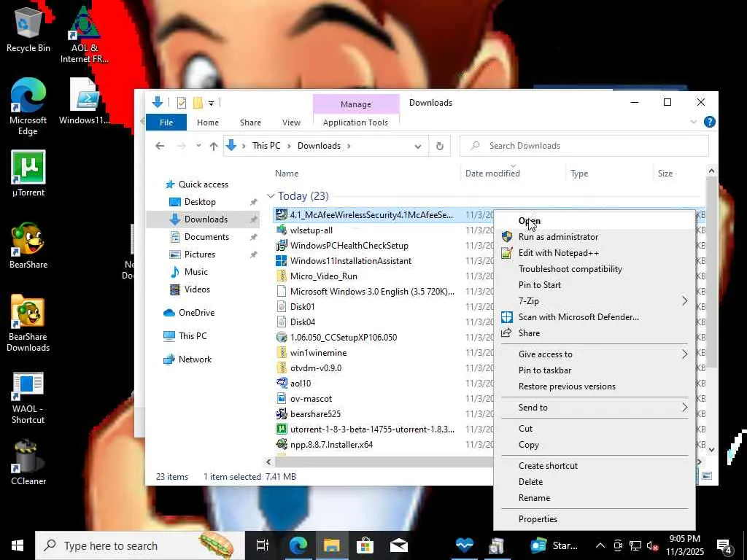The image size is (747, 560).
Task: Click the Search Downloads field
Action: click(x=584, y=146)
